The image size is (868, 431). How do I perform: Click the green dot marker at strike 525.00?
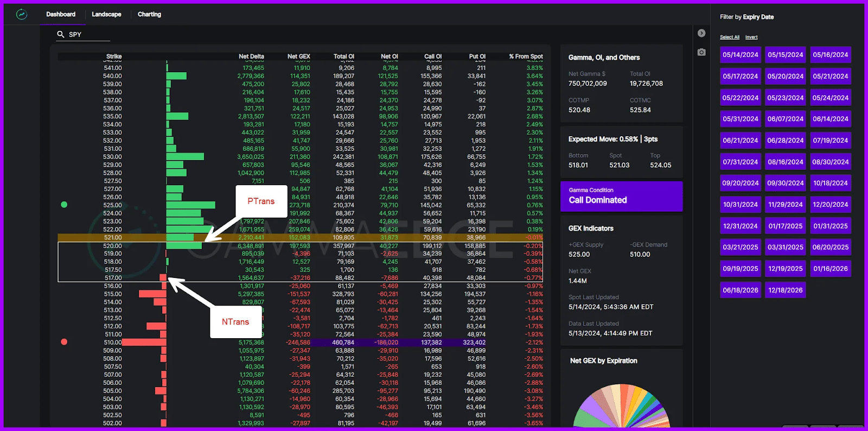[x=64, y=205]
